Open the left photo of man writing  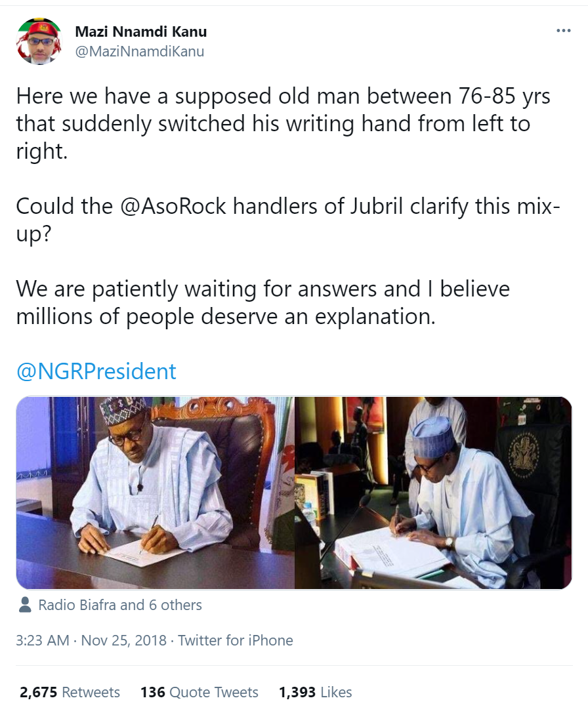coord(156,492)
